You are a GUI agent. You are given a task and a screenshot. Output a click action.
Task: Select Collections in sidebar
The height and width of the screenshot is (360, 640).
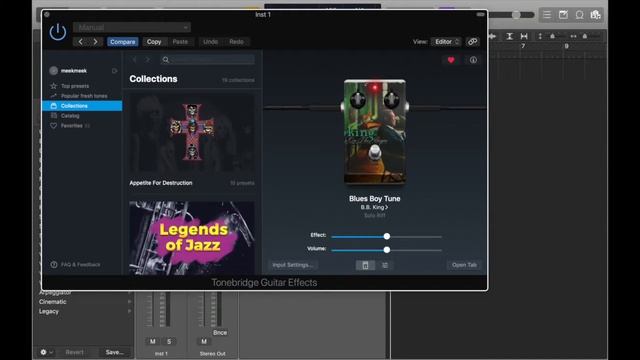click(82, 106)
